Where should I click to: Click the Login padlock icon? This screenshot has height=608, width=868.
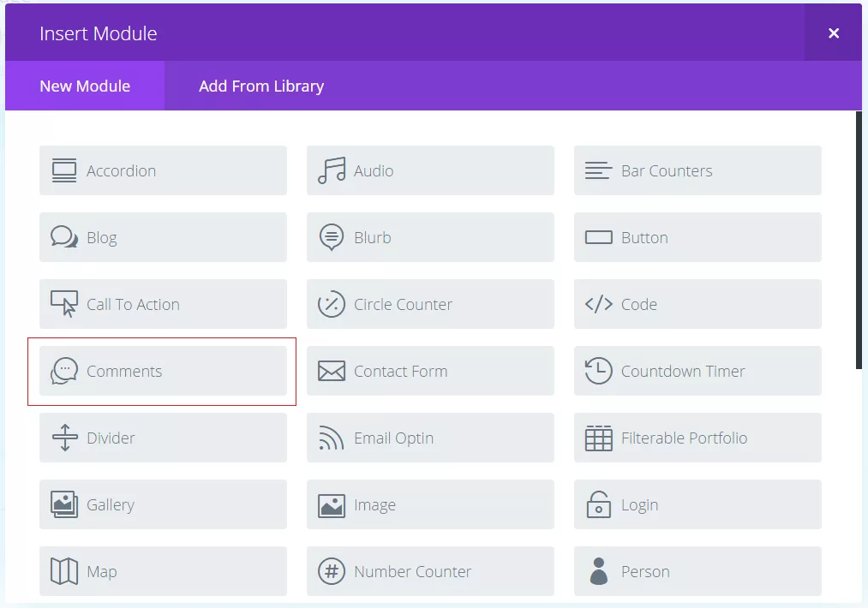coord(598,504)
